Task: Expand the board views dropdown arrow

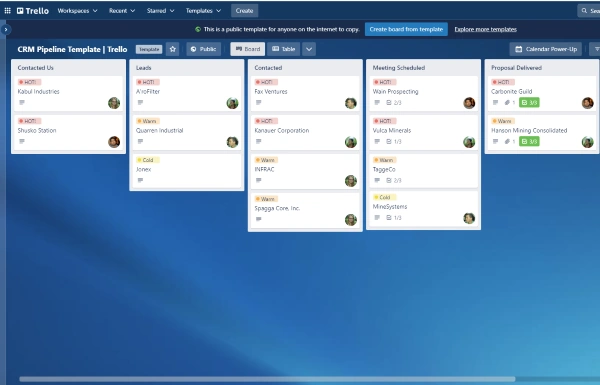Action: pyautogui.click(x=309, y=49)
